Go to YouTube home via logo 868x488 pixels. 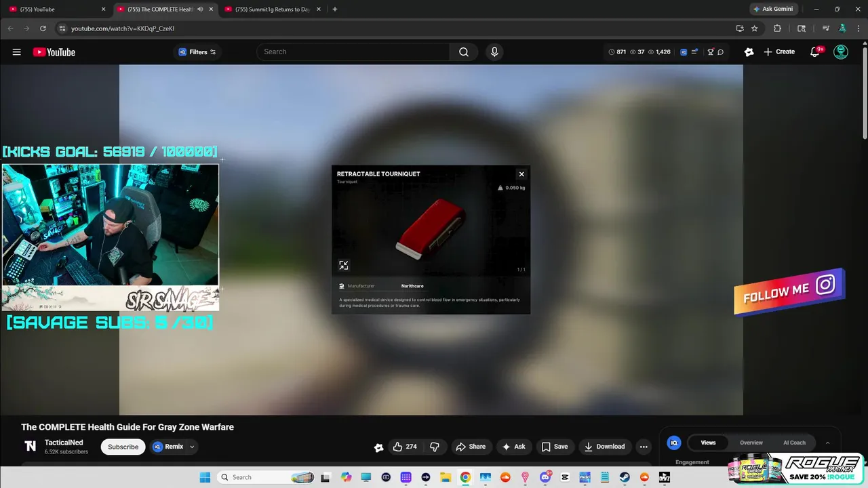(54, 52)
